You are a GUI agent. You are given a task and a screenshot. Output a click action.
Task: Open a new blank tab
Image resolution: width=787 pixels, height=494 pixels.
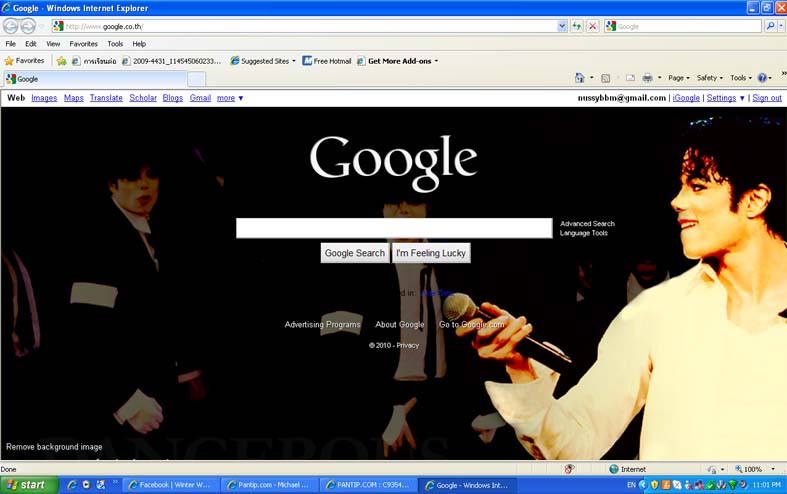[196, 79]
